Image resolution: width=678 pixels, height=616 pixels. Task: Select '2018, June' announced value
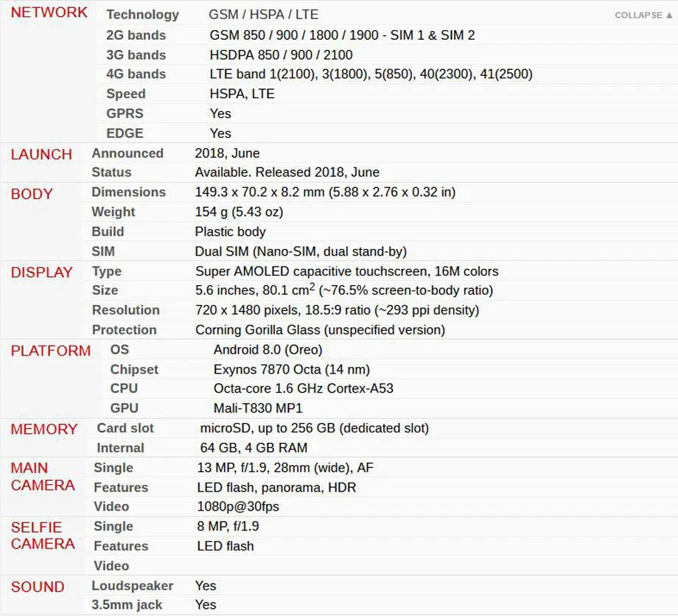[227, 153]
